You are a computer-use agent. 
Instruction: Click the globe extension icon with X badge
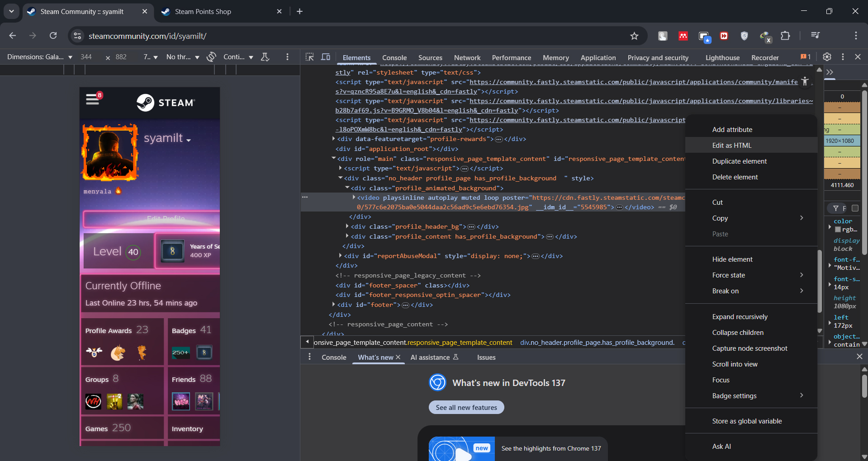(765, 37)
